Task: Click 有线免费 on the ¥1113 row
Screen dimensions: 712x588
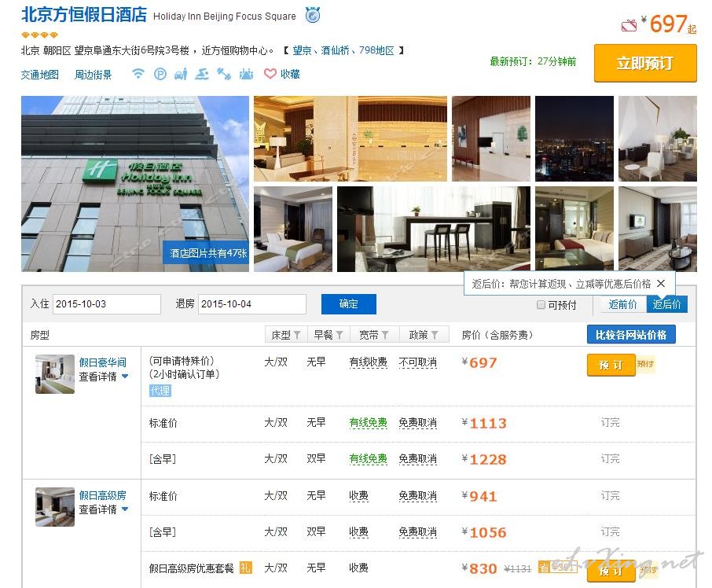Action: [369, 423]
